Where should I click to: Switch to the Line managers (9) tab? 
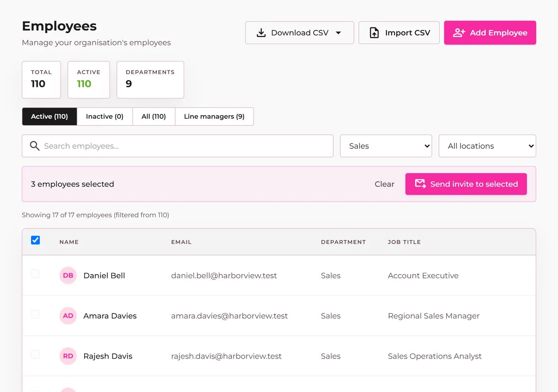214,116
